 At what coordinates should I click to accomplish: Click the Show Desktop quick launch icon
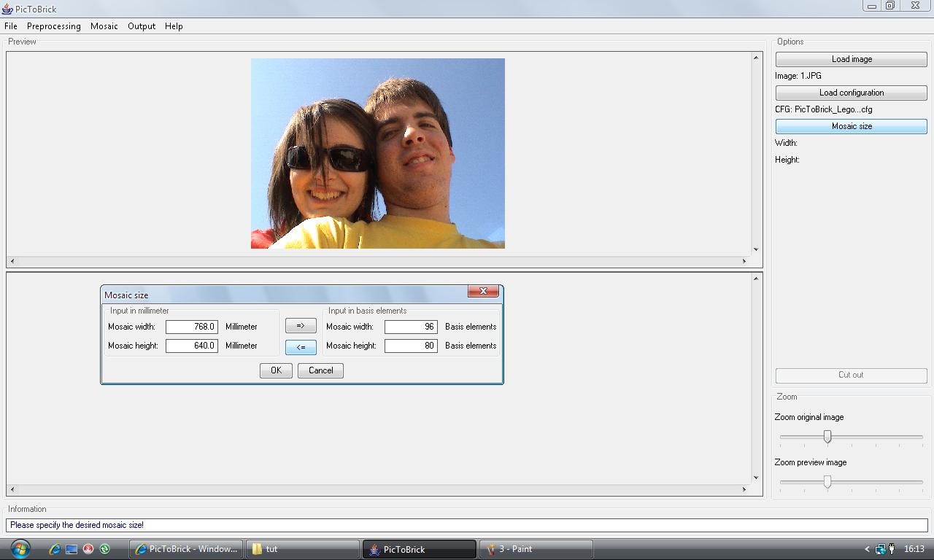(x=72, y=549)
